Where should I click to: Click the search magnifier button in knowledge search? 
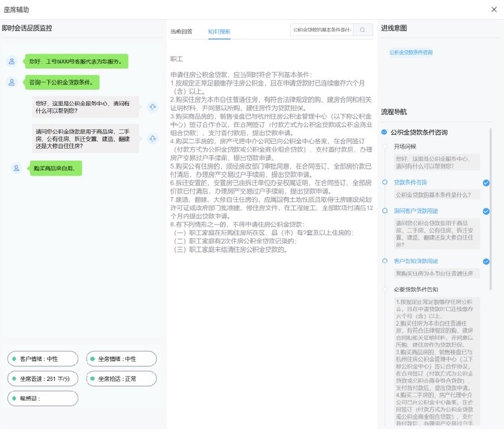(x=362, y=29)
